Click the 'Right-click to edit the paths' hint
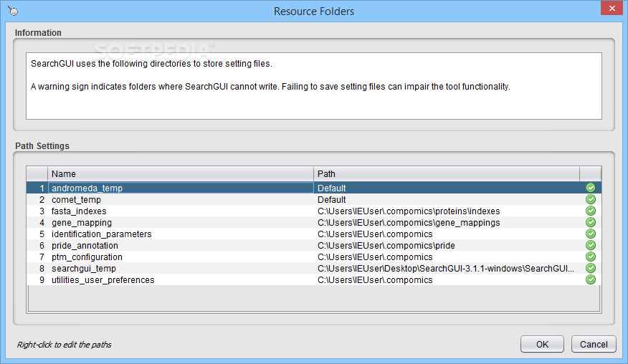Image resolution: width=628 pixels, height=364 pixels. pos(64,345)
